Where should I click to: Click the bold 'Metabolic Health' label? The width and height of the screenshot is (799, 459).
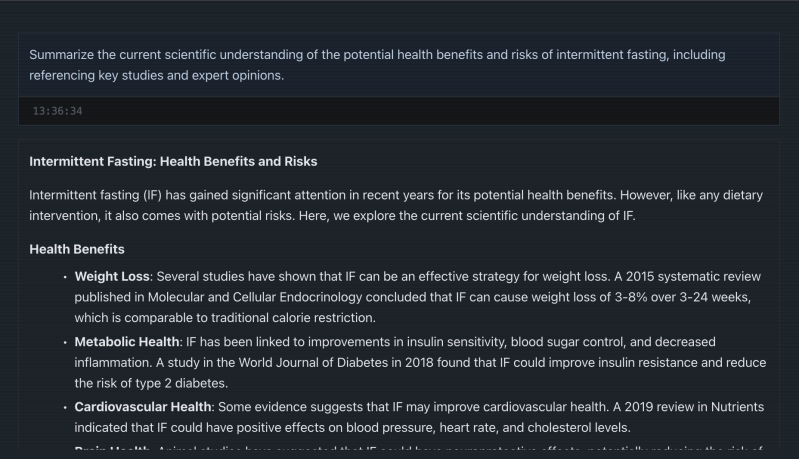[x=127, y=342]
